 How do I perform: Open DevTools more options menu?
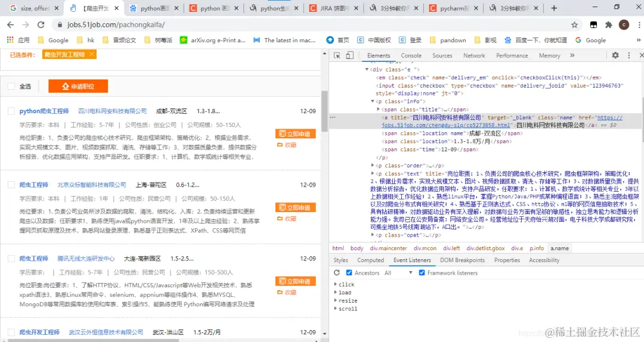click(x=629, y=55)
